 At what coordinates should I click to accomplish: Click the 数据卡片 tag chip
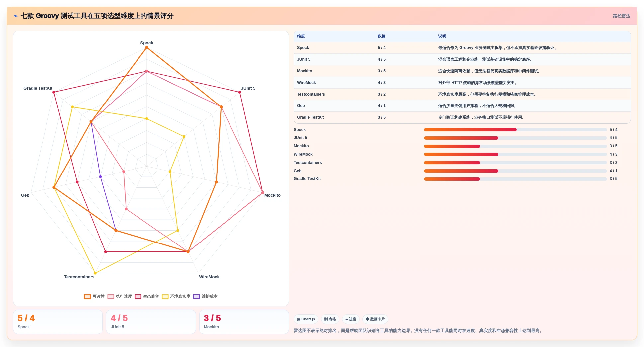[375, 319]
